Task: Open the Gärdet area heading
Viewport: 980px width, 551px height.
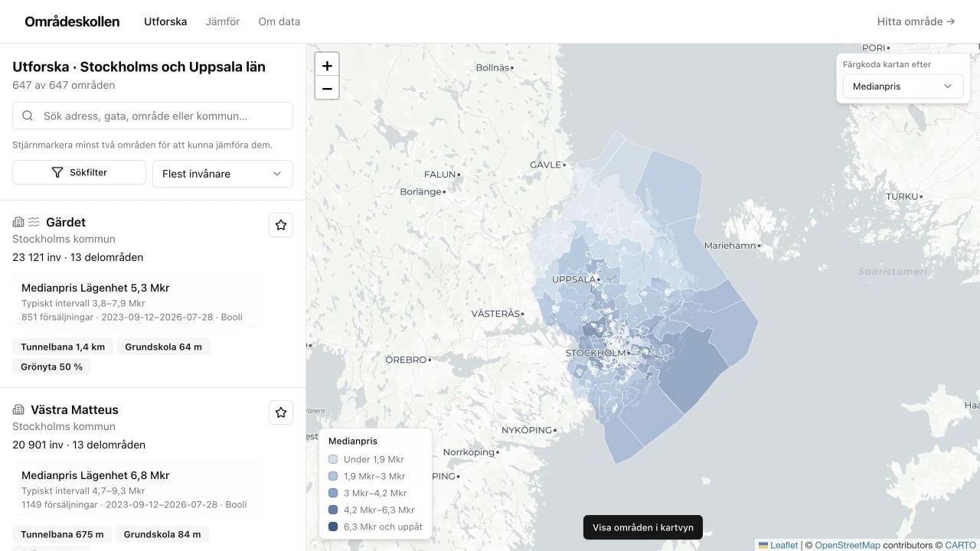Action: 66,223
